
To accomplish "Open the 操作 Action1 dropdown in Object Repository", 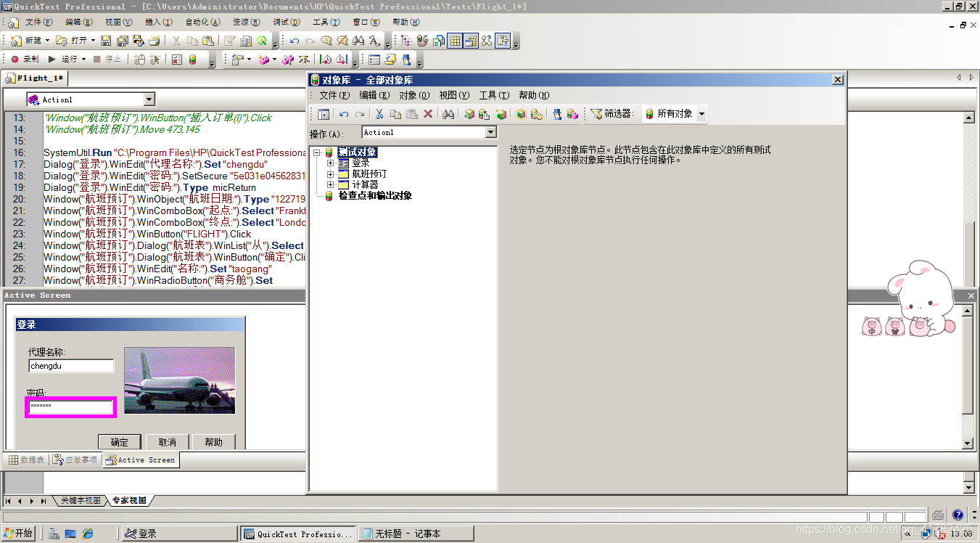I will pos(491,132).
